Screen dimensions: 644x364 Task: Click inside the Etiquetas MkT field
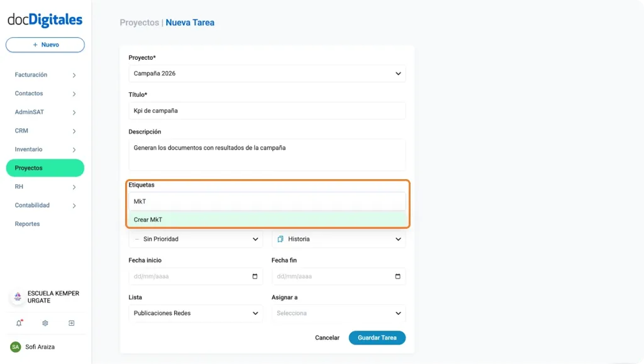[267, 201]
